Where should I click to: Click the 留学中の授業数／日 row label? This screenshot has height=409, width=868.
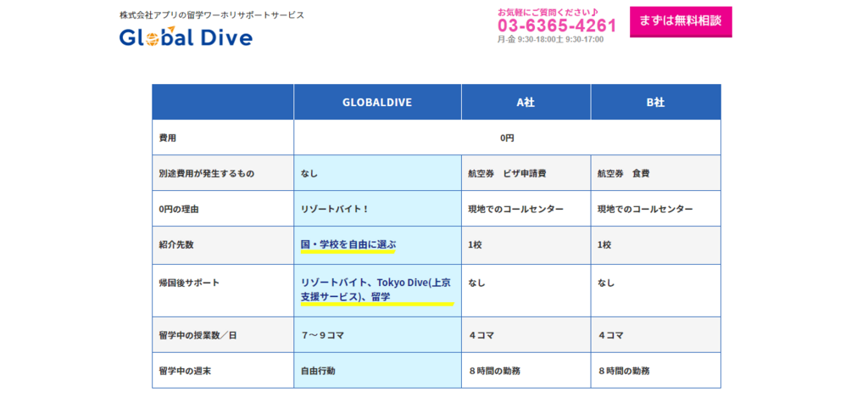point(198,335)
